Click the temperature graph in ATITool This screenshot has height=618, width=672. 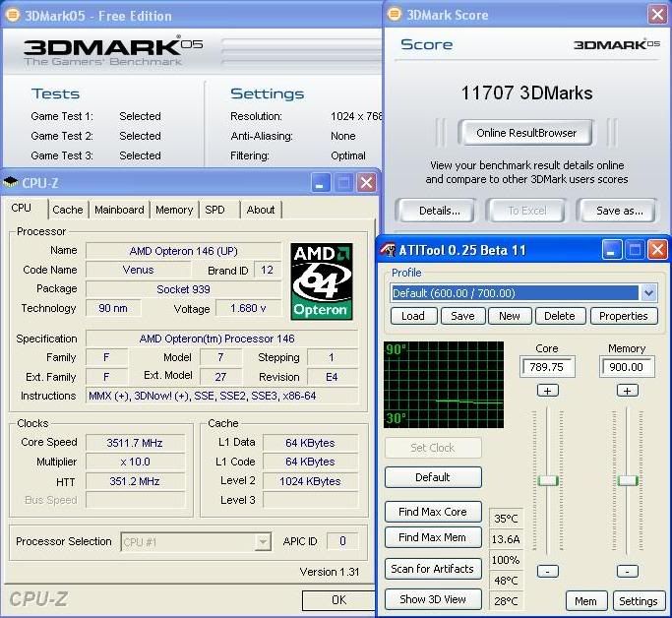[444, 385]
